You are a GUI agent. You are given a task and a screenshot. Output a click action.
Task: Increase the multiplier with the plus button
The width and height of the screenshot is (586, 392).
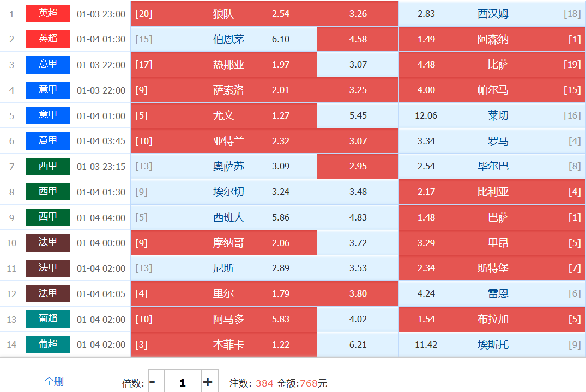(x=208, y=382)
